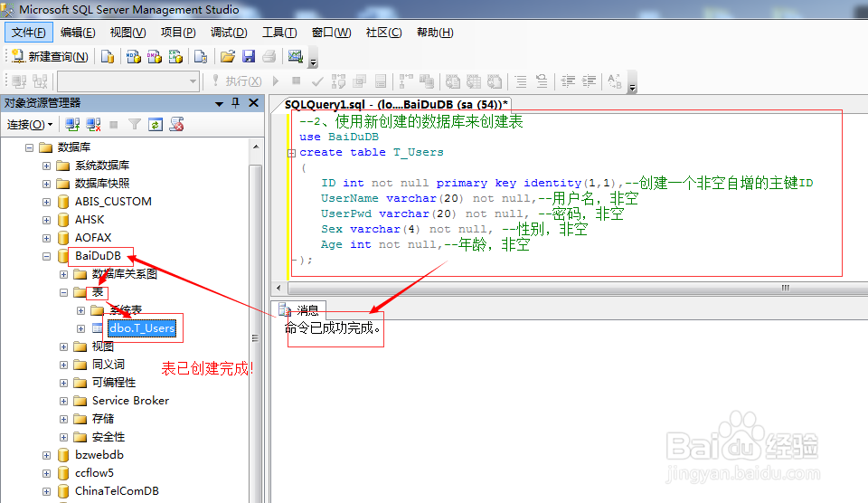Toggle the Object Explorer auto-hide pin
Viewport: 868px width, 503px height.
pyautogui.click(x=236, y=103)
